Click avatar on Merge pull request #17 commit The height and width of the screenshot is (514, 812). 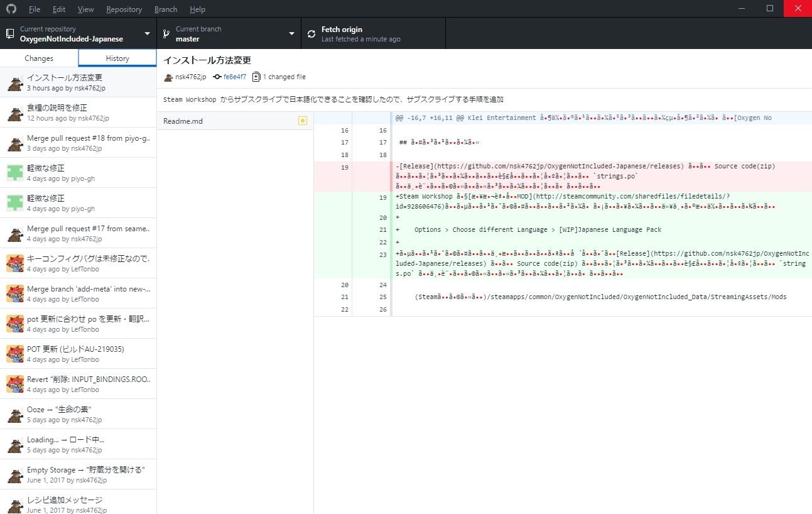coord(15,233)
